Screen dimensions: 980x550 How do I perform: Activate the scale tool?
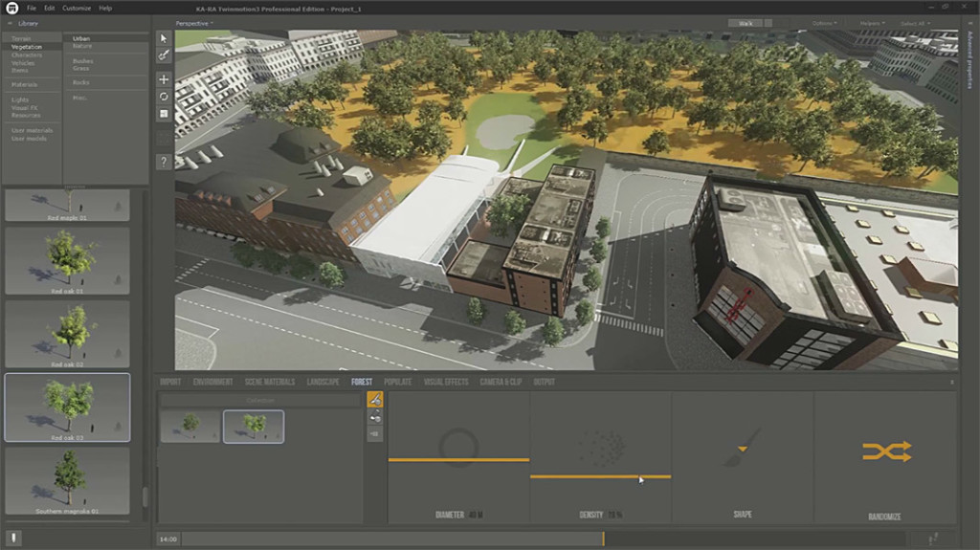[x=164, y=114]
